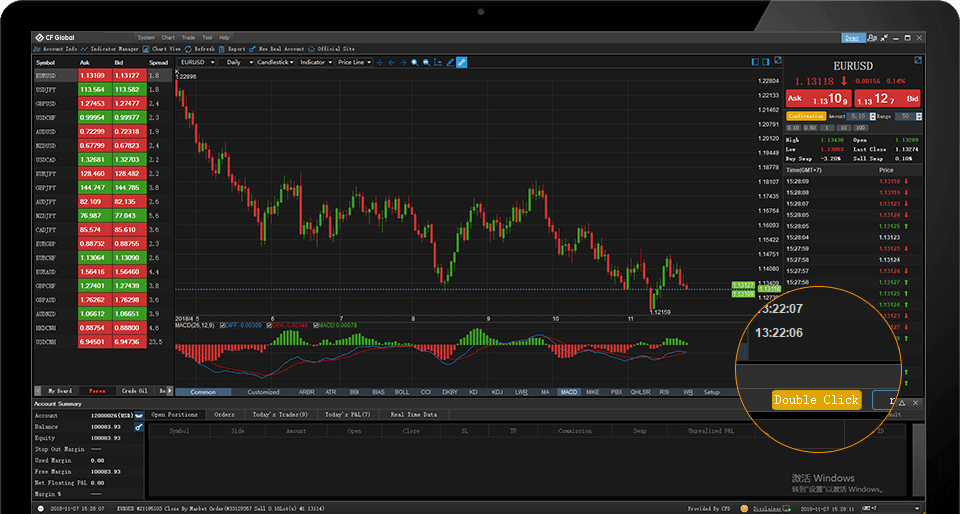Increase the Amount stepper value
Viewport: 960px width, 514px height.
[873, 114]
